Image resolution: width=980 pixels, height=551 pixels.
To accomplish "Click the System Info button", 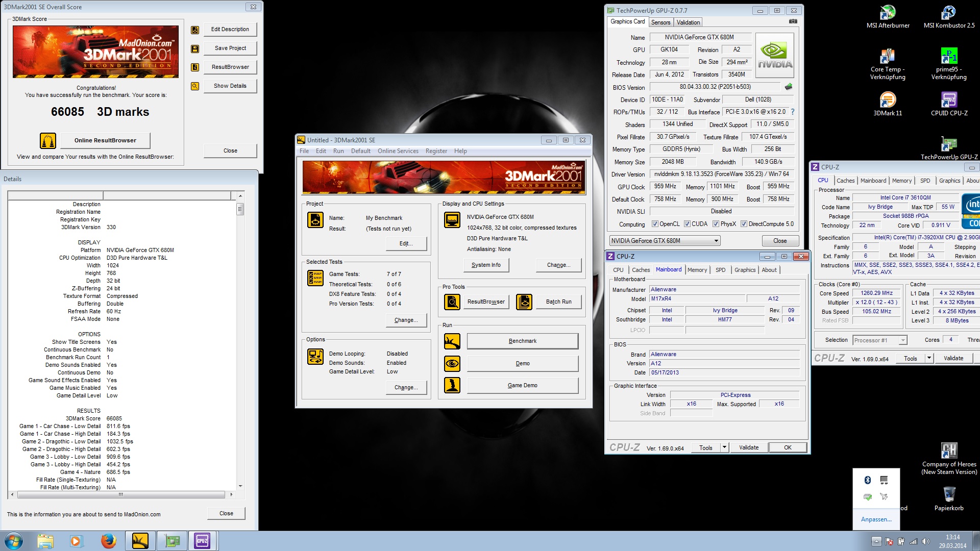I will point(486,265).
